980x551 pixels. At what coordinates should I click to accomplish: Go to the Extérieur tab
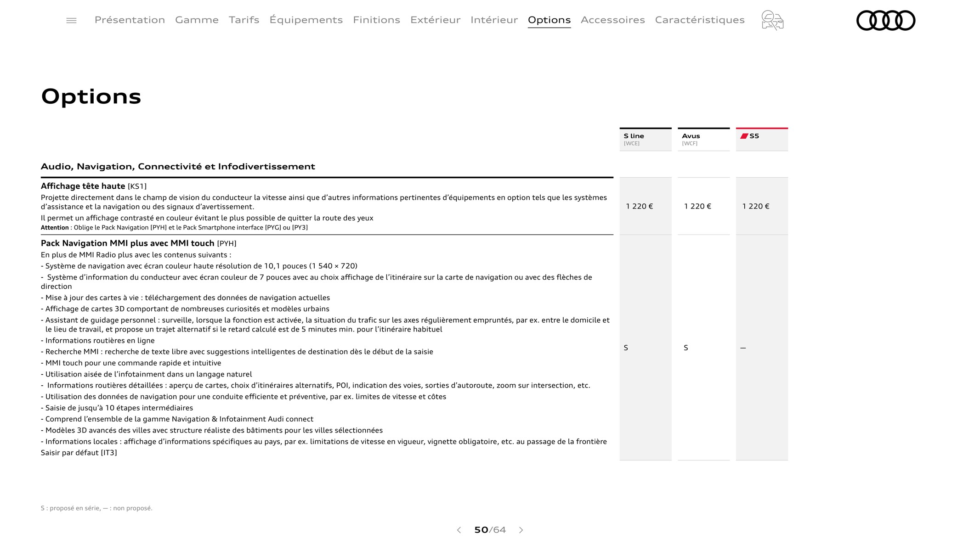pyautogui.click(x=435, y=20)
